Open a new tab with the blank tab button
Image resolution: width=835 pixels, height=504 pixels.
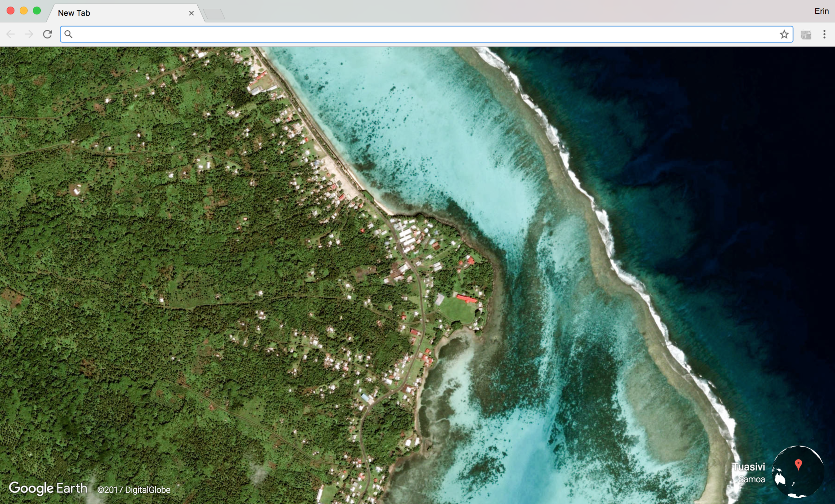click(x=214, y=14)
